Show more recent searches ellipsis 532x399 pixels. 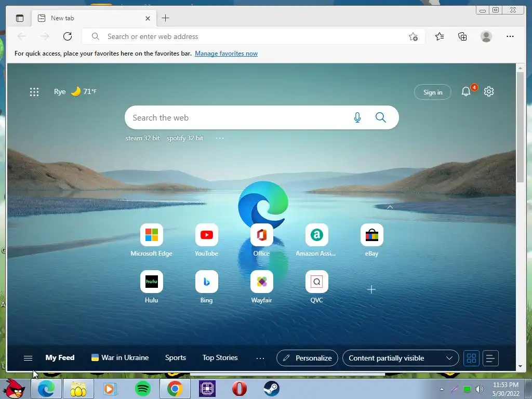[x=220, y=138]
